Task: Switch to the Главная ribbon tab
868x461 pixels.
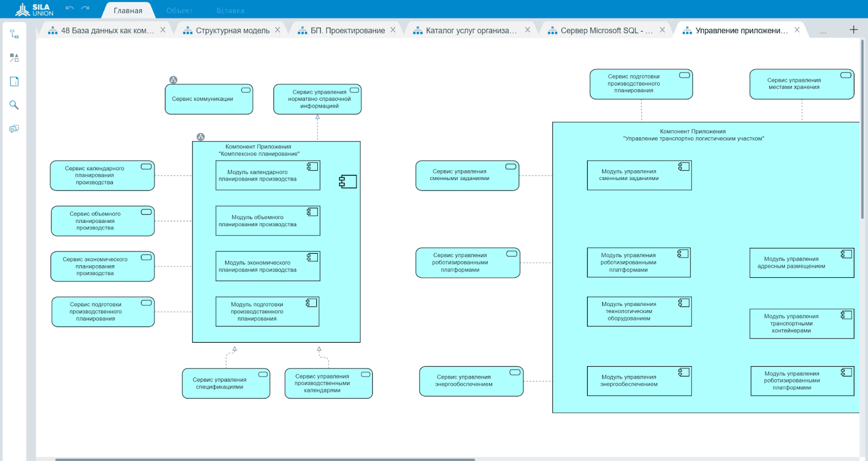Action: (128, 10)
